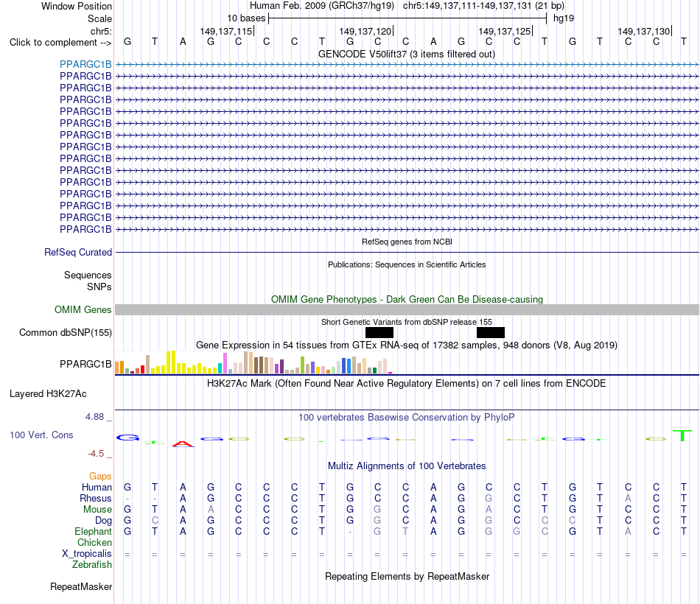Click the GTEx 'Gene Expression in 54 tissues' title

click(x=407, y=345)
